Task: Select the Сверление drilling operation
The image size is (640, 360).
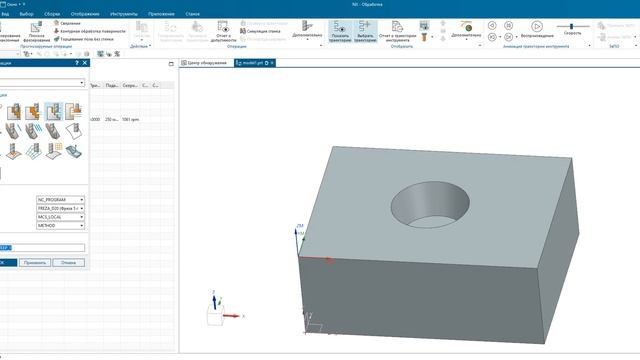Action: pos(67,23)
